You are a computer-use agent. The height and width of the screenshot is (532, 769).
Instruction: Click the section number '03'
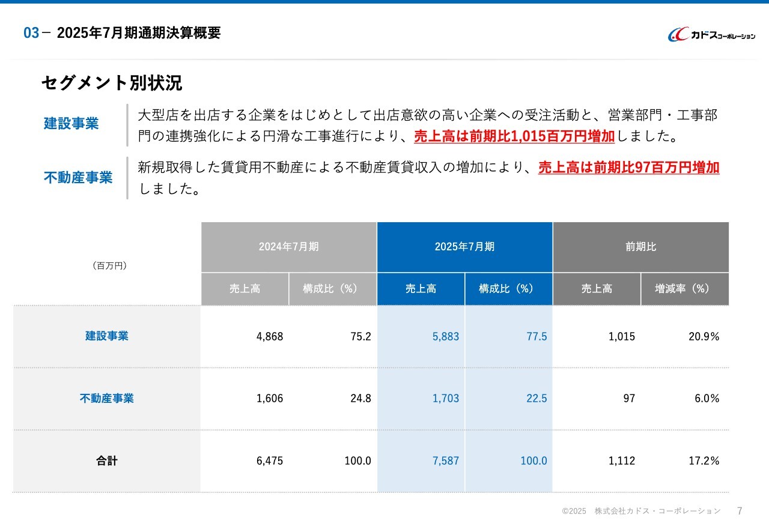[31, 33]
